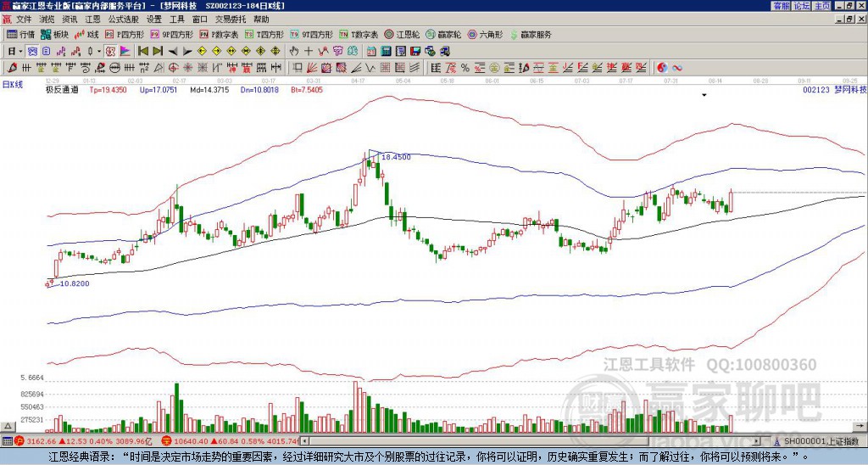868x465 pixels.
Task: Click the Up=17.0751 value
Action: point(159,89)
